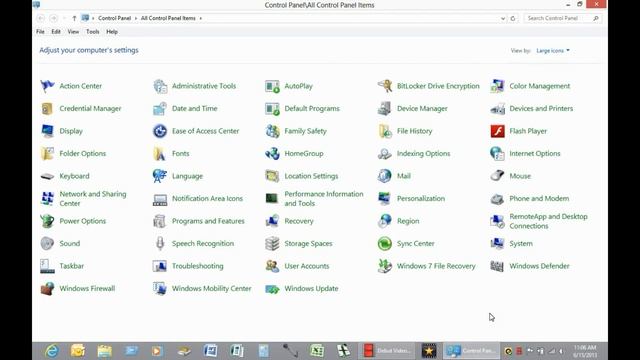This screenshot has height=360, width=640.
Task: Open Credential Manager safe icon
Action: click(x=47, y=109)
